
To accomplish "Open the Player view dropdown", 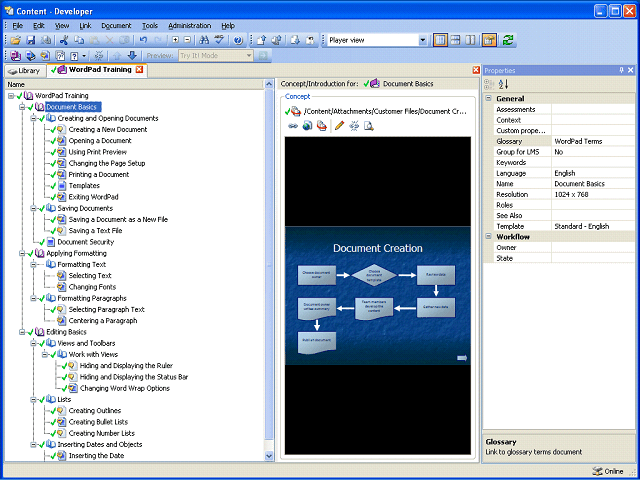I will pyautogui.click(x=421, y=40).
